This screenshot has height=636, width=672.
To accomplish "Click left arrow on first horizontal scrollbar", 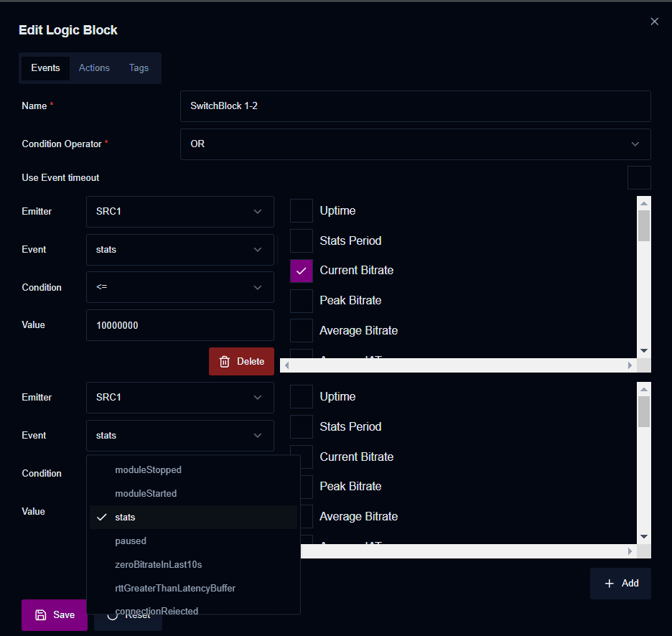I will 286,365.
